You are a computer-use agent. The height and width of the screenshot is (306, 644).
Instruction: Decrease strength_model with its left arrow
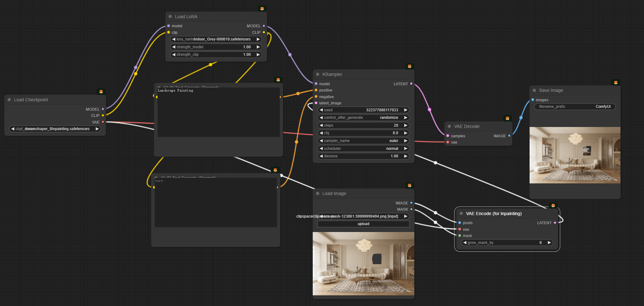174,47
